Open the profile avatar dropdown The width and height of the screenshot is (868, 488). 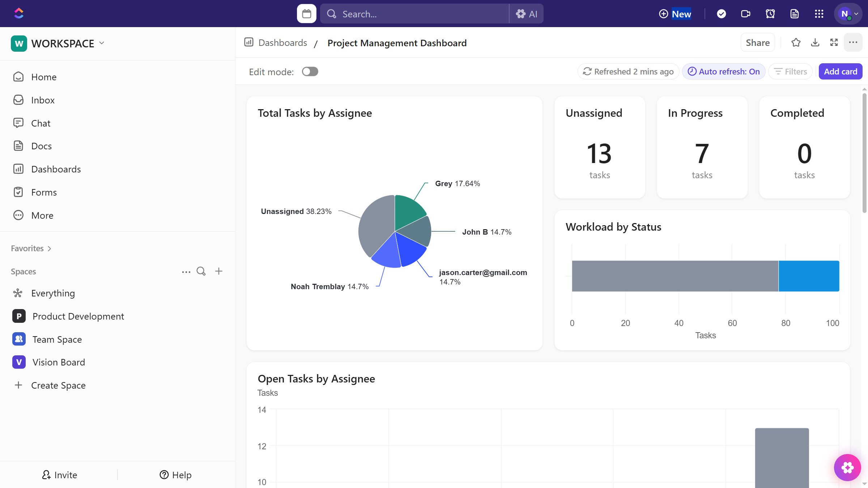[x=848, y=14]
